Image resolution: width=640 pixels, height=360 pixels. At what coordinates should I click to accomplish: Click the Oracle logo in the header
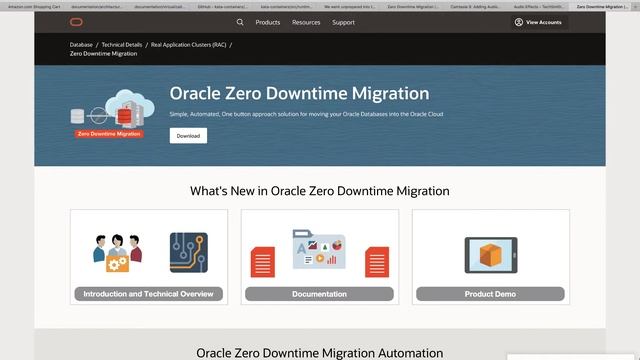pos(76,22)
